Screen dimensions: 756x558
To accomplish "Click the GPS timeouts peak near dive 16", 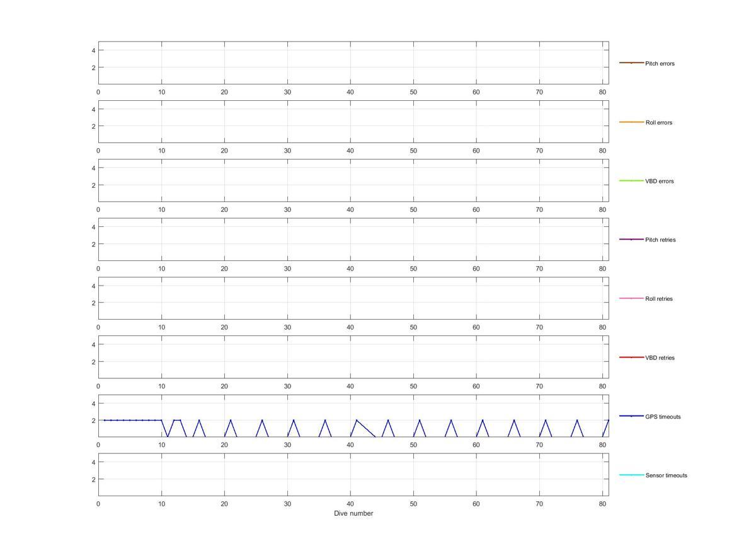I will click(199, 420).
